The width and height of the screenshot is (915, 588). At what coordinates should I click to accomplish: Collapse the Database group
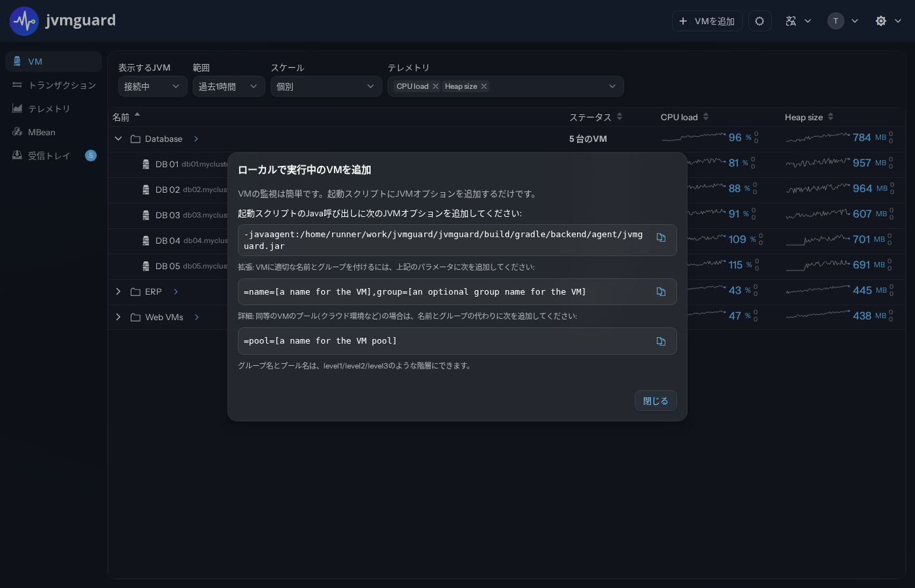coord(118,139)
